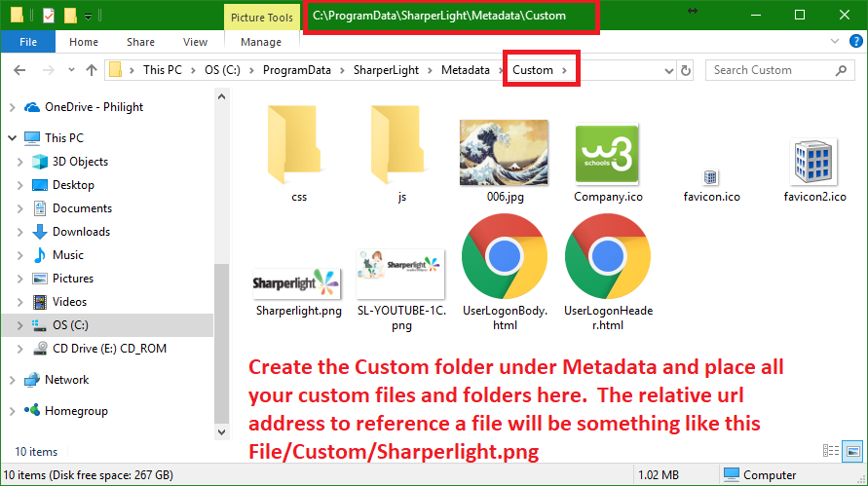The image size is (868, 486).
Task: Switch to Large icons view layout
Action: click(852, 451)
